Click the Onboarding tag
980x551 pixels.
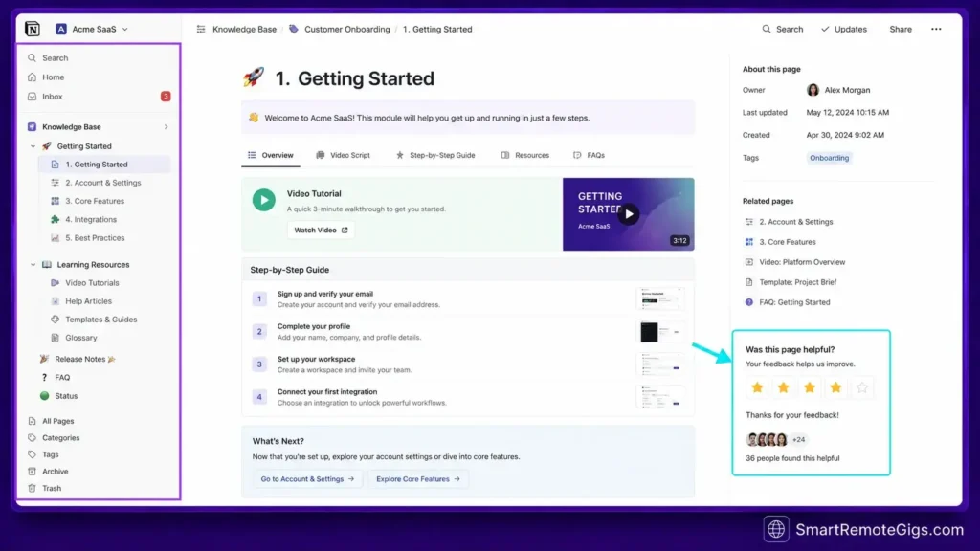pyautogui.click(x=830, y=158)
